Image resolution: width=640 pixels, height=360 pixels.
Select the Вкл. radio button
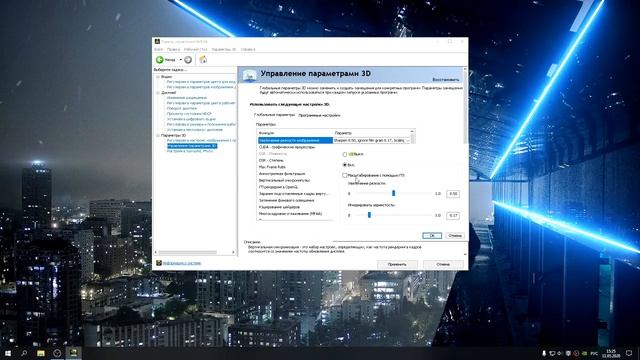(x=345, y=165)
